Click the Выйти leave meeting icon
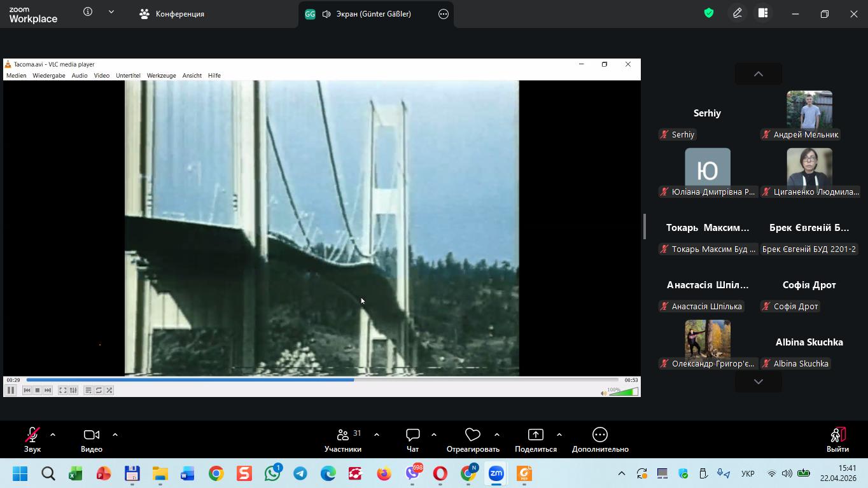 (837, 435)
